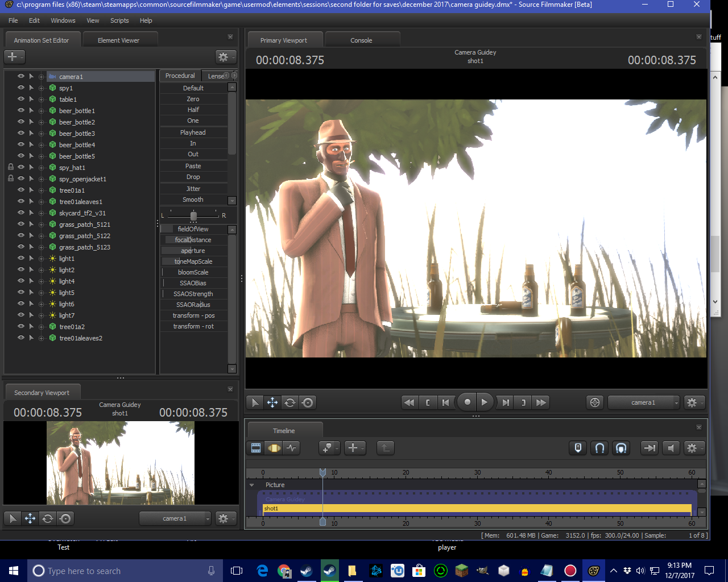728x582 pixels.
Task: Play the sequence in the Primary Viewport
Action: tap(485, 402)
